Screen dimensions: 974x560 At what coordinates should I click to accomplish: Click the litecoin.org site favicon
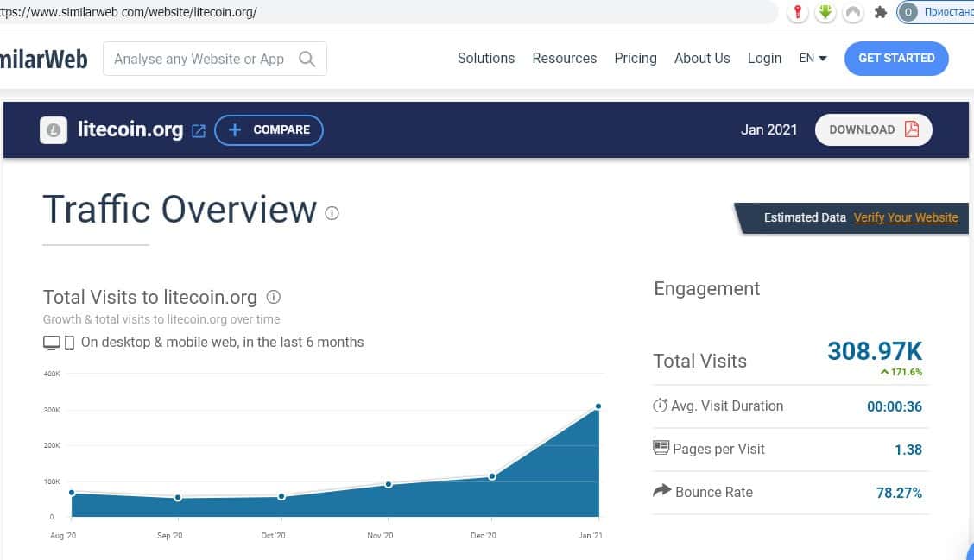54,130
